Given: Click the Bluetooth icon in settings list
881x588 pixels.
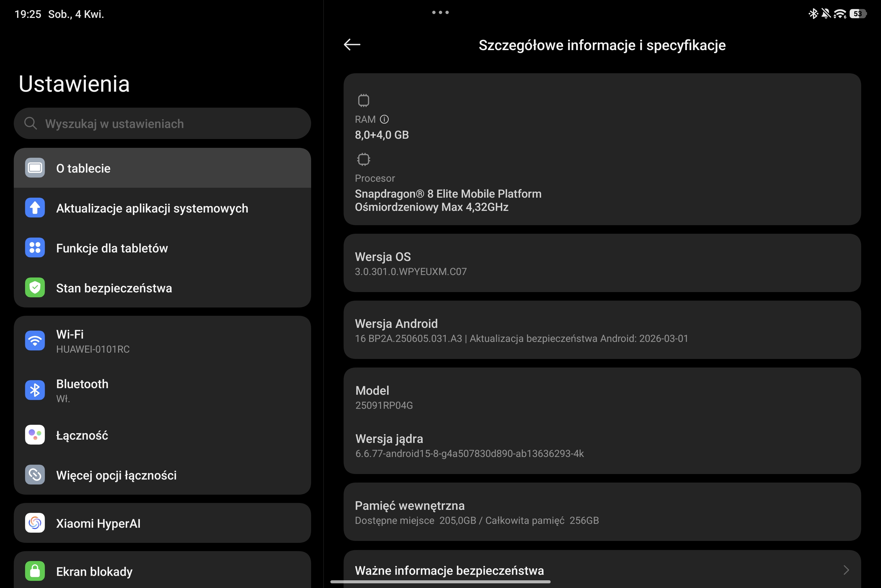Looking at the screenshot, I should click(35, 390).
